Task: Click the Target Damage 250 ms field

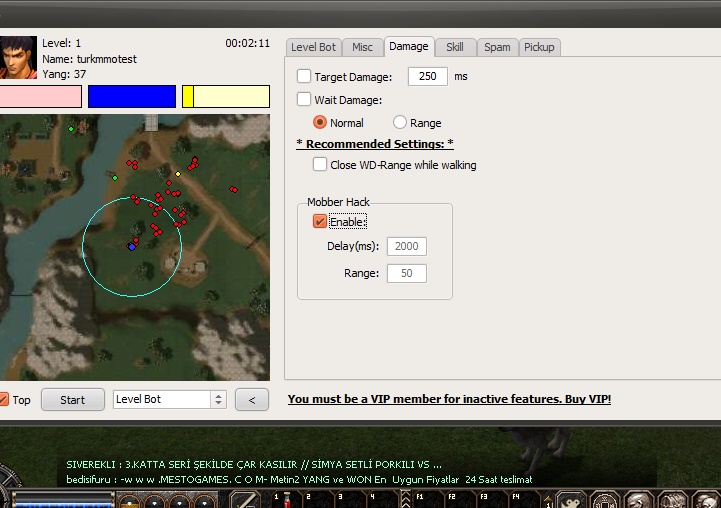Action: tap(428, 76)
